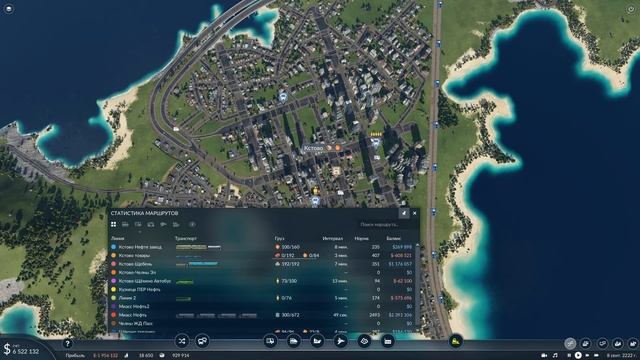Screen dimensions: 640x360
Task: Sort by Груз column header
Action: click(279, 238)
